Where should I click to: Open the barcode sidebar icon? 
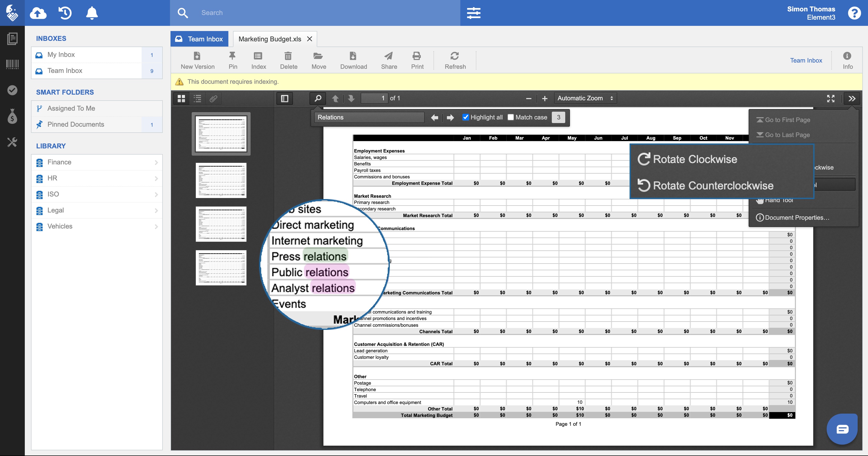(x=12, y=64)
